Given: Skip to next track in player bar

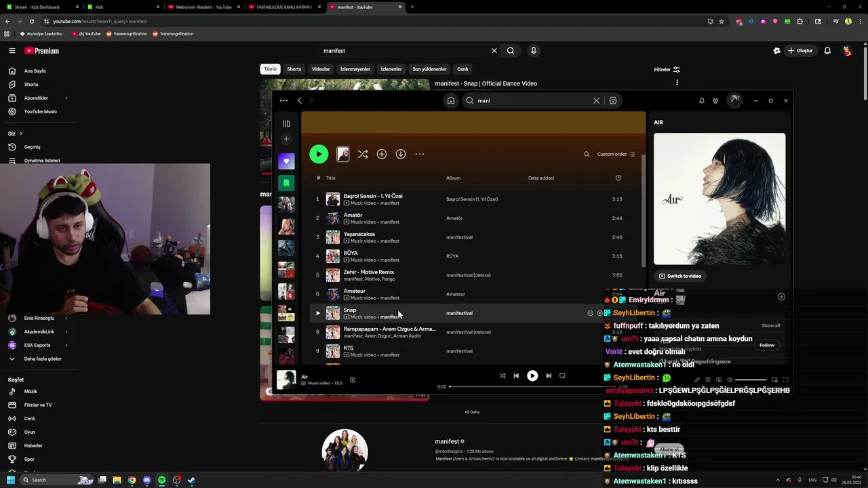Looking at the screenshot, I should [x=549, y=375].
